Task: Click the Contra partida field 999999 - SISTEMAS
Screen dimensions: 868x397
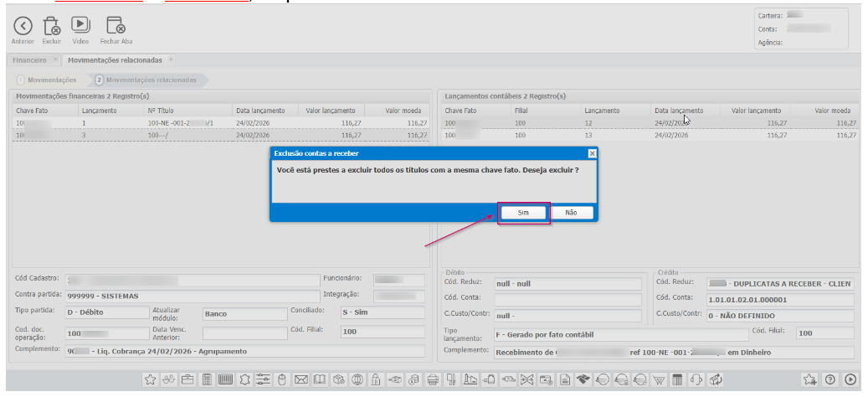Action: tap(192, 296)
